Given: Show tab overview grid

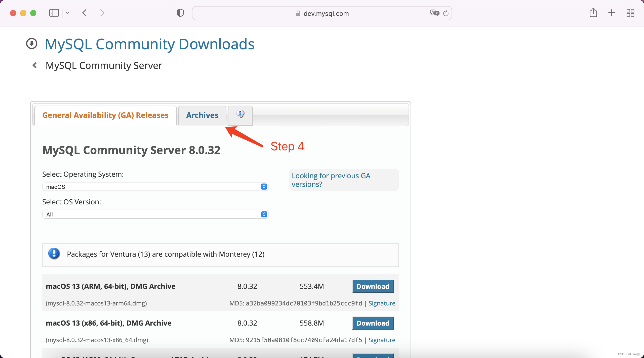Looking at the screenshot, I should pos(630,13).
